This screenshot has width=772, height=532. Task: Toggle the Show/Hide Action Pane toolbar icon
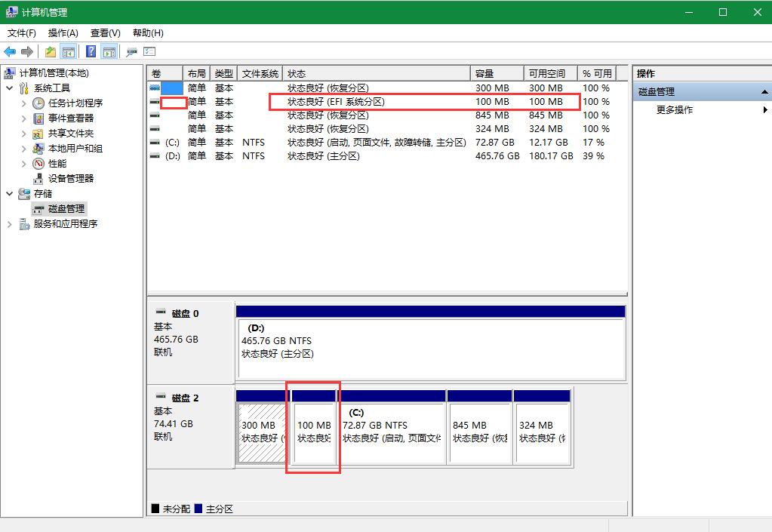click(x=109, y=52)
